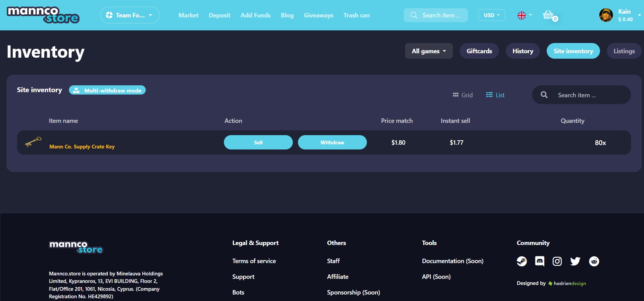Expand the Kain account menu arrow
The height and width of the screenshot is (301, 644).
tap(639, 15)
